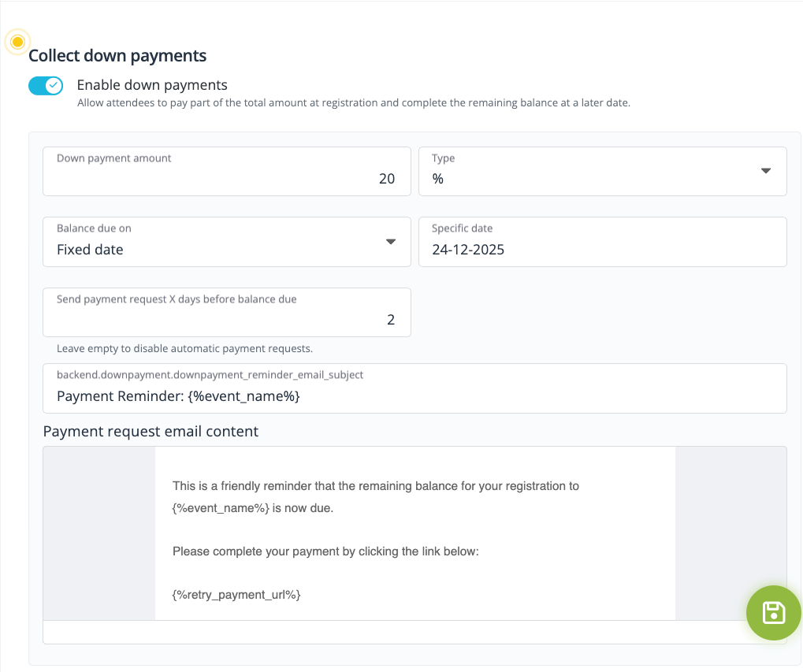Click the friendly reminder paragraph in the email body
Viewport: 803px width, 672px height.
click(x=376, y=486)
